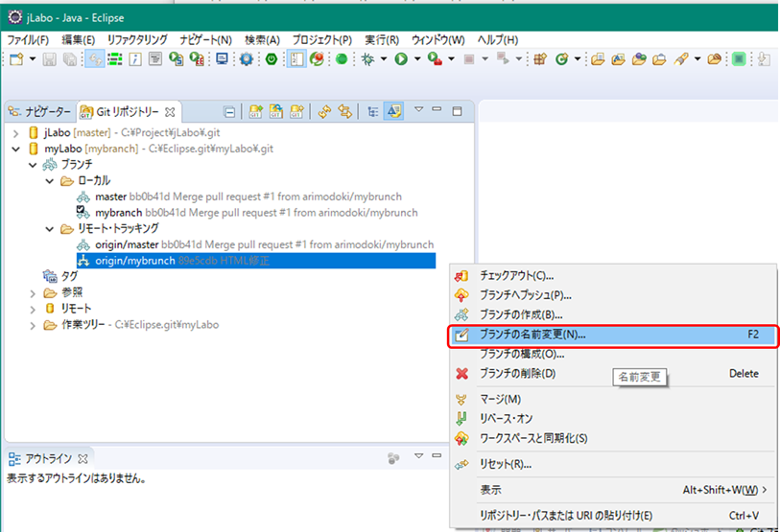780x532 pixels.
Task: Switch to the ナビゲーター tab
Action: (39, 112)
